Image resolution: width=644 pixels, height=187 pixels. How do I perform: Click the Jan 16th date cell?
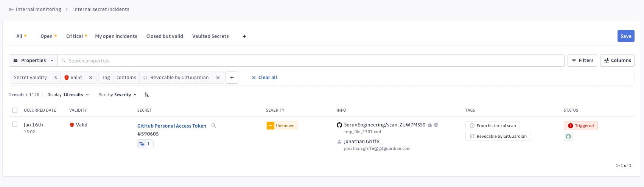(33, 125)
